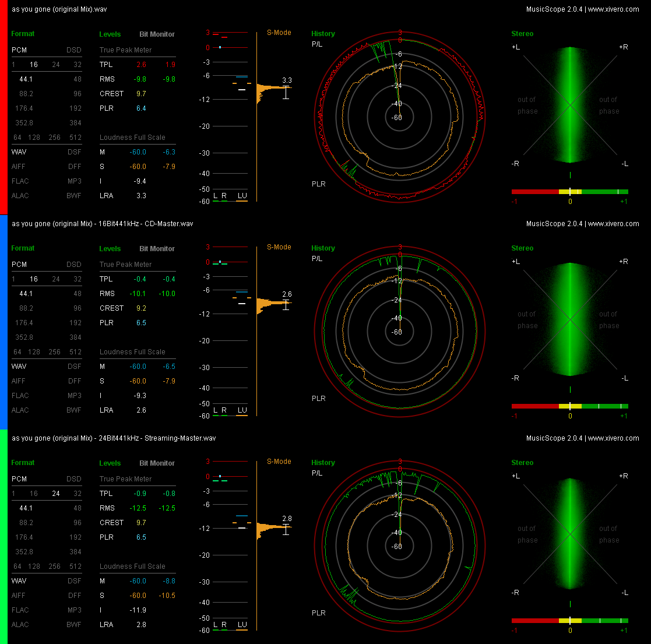Click stereo correlation bar in CD-Master panel
Image resolution: width=651 pixels, height=644 pixels.
pyautogui.click(x=569, y=406)
